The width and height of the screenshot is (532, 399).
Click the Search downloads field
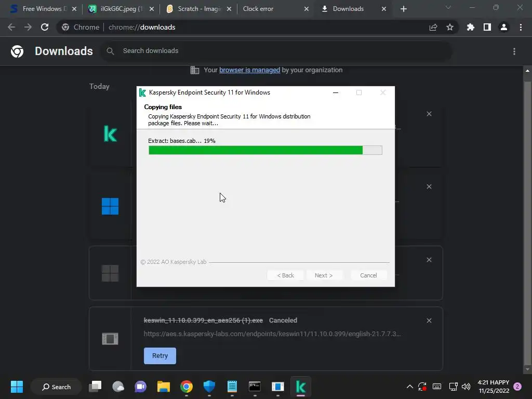276,51
